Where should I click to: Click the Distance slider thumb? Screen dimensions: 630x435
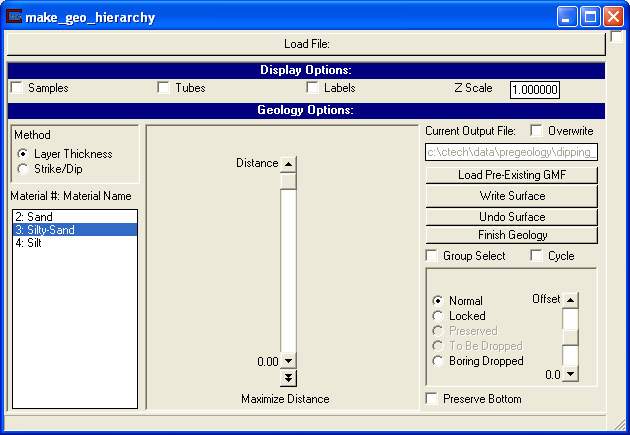coord(288,180)
